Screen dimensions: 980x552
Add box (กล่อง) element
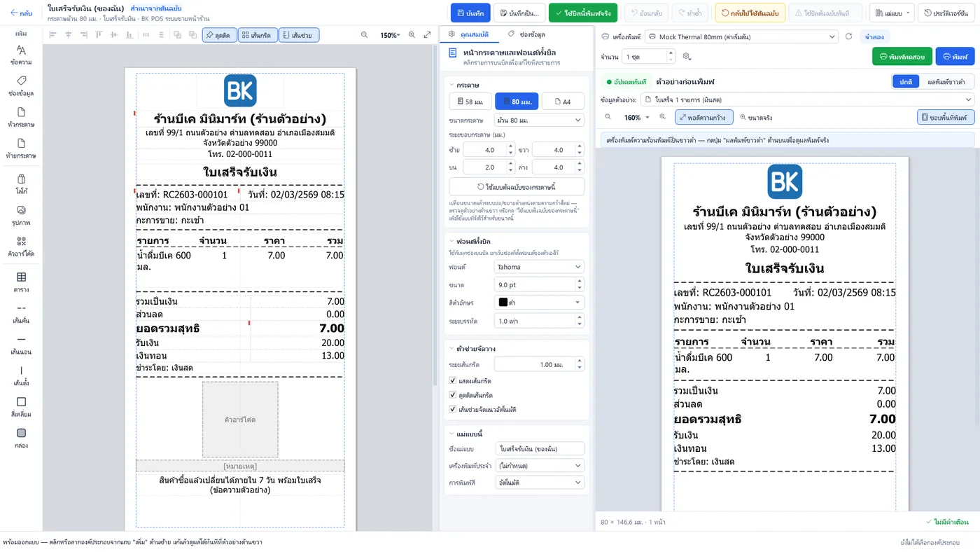(21, 438)
